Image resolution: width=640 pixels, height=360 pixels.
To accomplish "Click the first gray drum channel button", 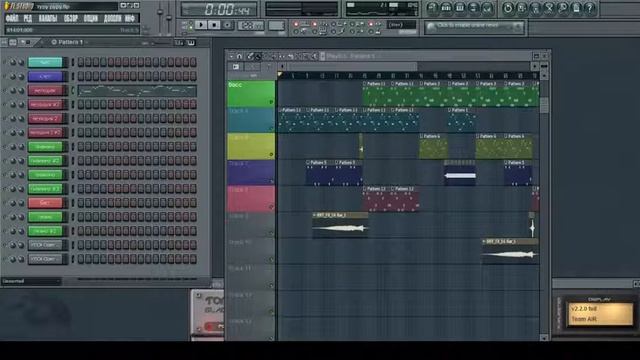I will pyautogui.click(x=45, y=245).
